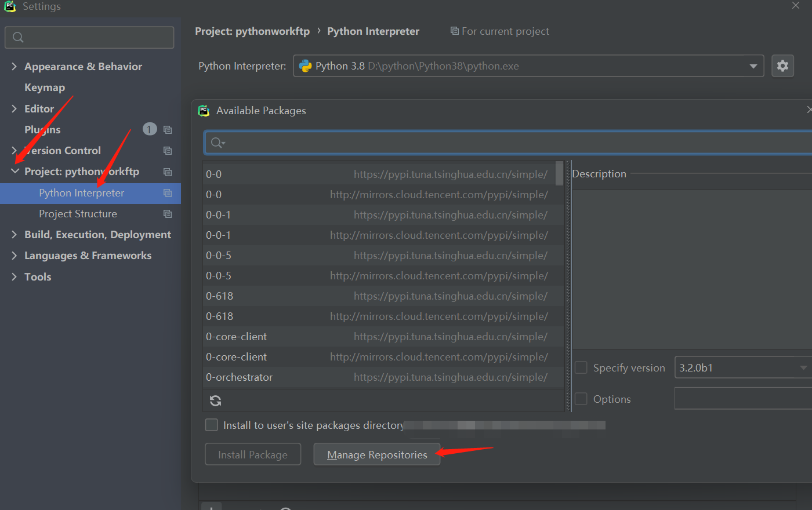Expand the Tools settings section
Image resolution: width=812 pixels, height=510 pixels.
14,277
